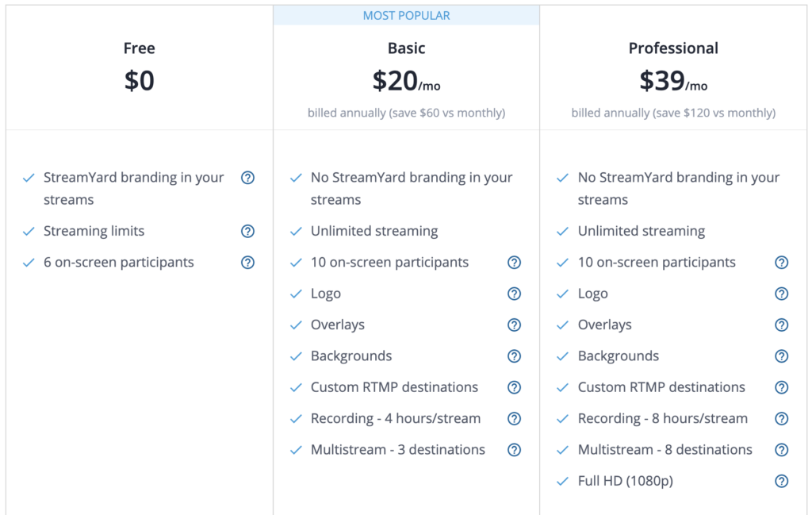Click Basic plan Logo help icon
The width and height of the screenshot is (812, 515).
514,294
